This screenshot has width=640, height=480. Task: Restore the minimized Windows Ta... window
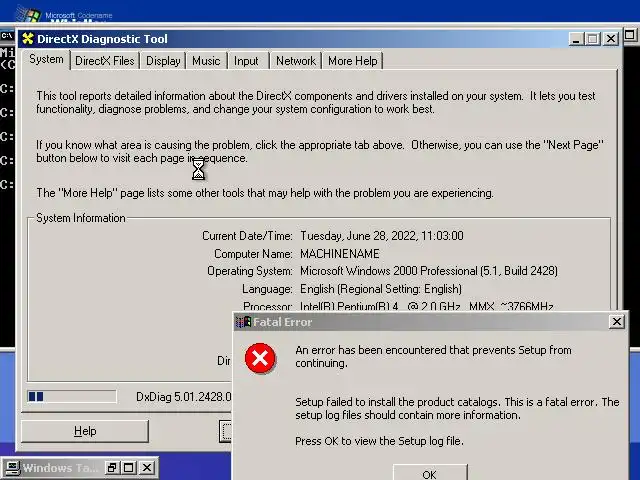pos(111,468)
